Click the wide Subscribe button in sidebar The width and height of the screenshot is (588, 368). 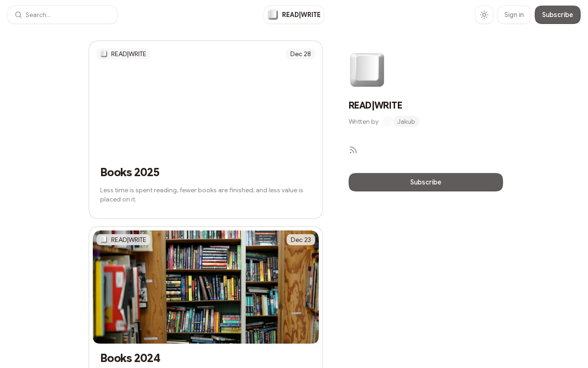point(426,182)
